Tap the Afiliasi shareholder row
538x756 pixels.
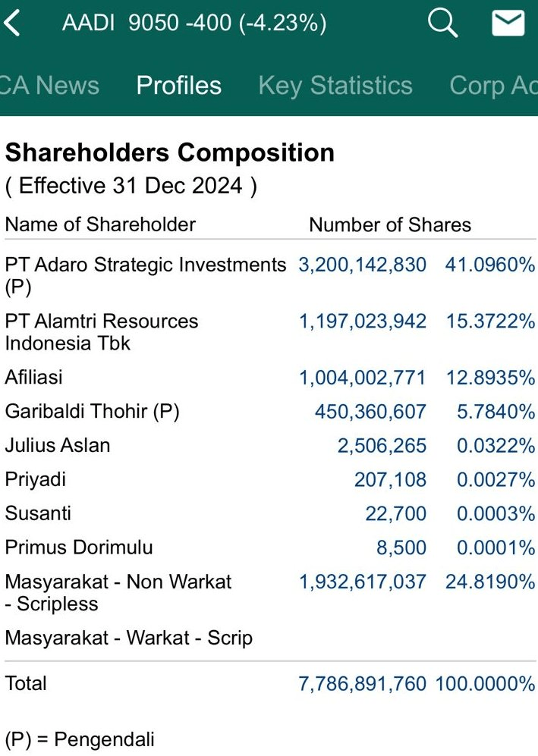pos(34,377)
